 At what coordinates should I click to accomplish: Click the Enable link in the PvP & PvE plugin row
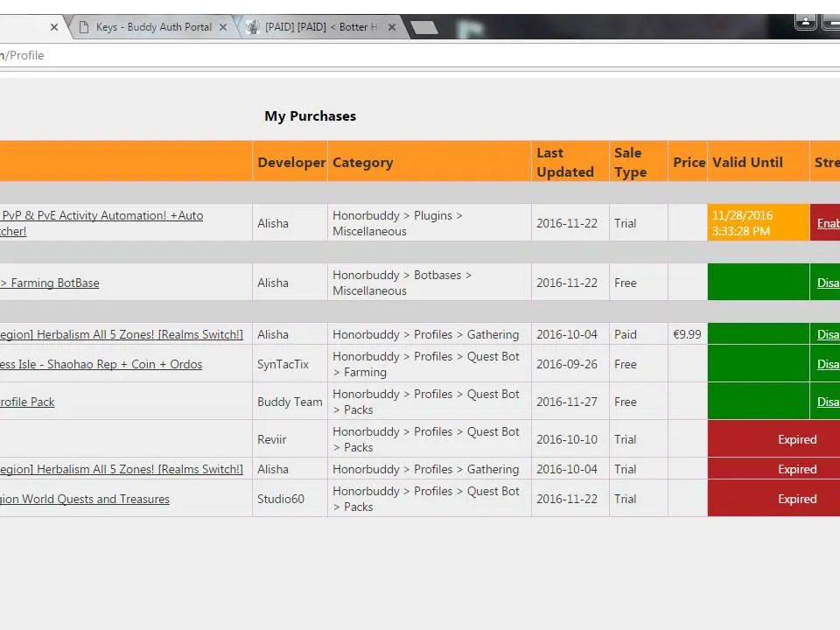(x=829, y=223)
